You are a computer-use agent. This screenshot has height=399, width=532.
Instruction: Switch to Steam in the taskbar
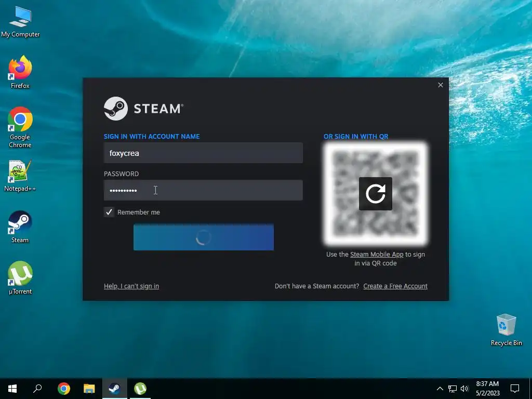[x=115, y=389]
